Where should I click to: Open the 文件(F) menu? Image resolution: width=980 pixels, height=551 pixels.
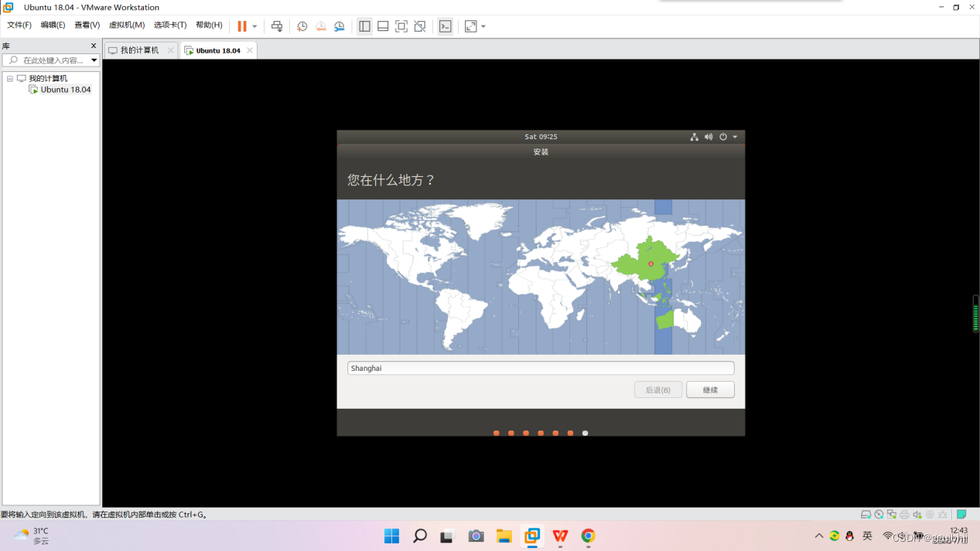(x=19, y=25)
